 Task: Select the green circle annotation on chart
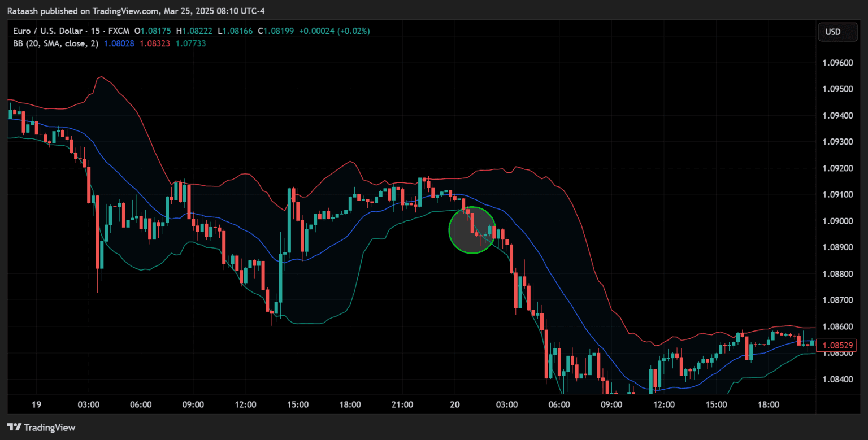tap(472, 231)
